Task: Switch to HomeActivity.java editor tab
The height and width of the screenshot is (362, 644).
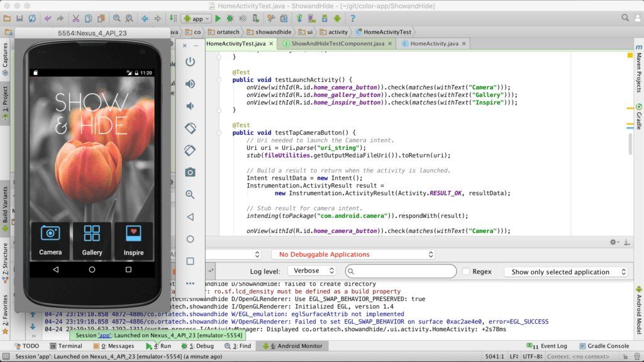Action: tap(434, 43)
